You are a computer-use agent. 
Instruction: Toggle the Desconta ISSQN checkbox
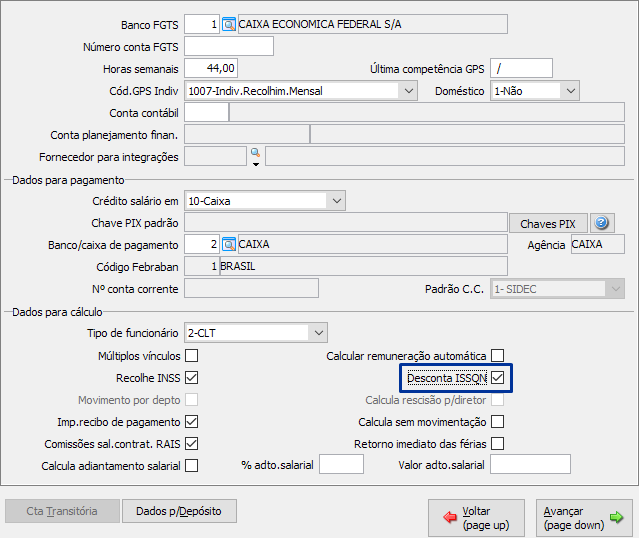[497, 377]
